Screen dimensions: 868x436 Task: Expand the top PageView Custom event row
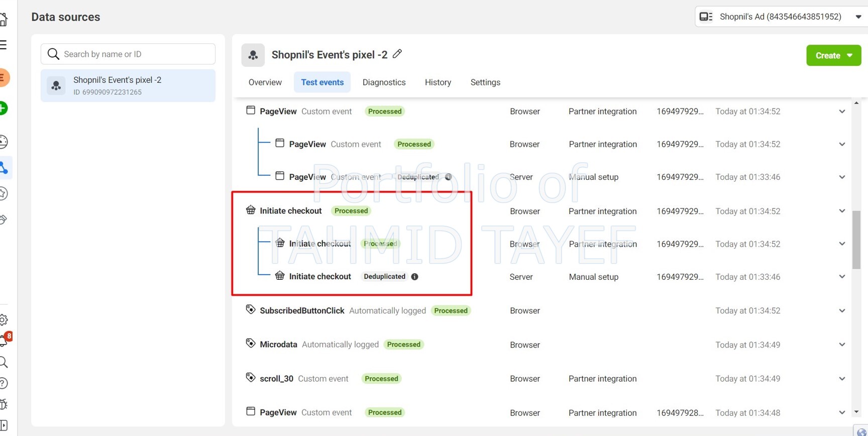(842, 112)
